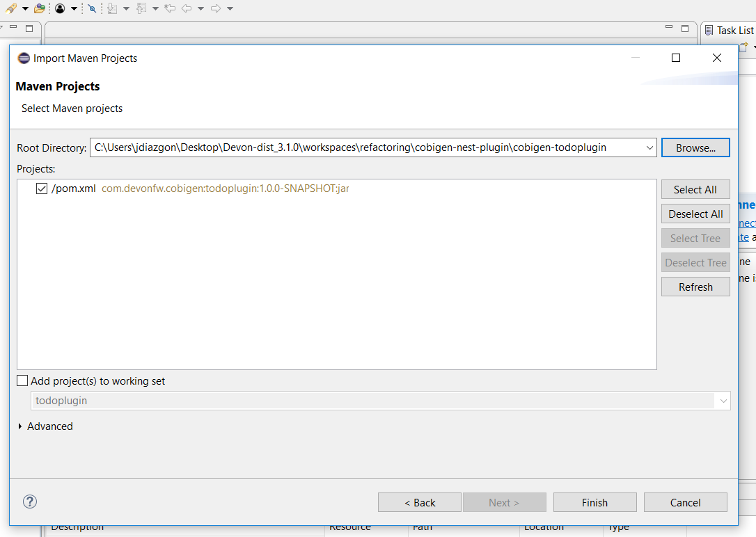This screenshot has width=756, height=537.
Task: Switch to the Task List tab
Action: (x=730, y=30)
